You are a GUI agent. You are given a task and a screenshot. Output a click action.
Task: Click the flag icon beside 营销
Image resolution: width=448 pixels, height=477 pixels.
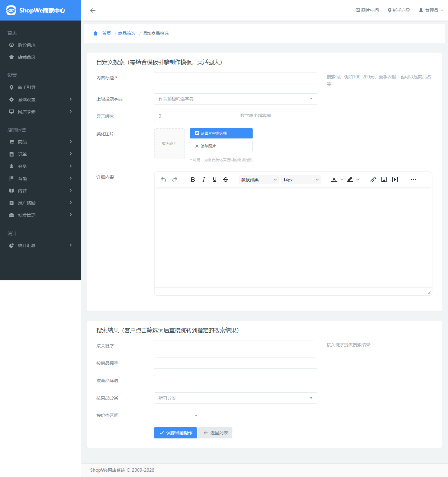(x=12, y=179)
